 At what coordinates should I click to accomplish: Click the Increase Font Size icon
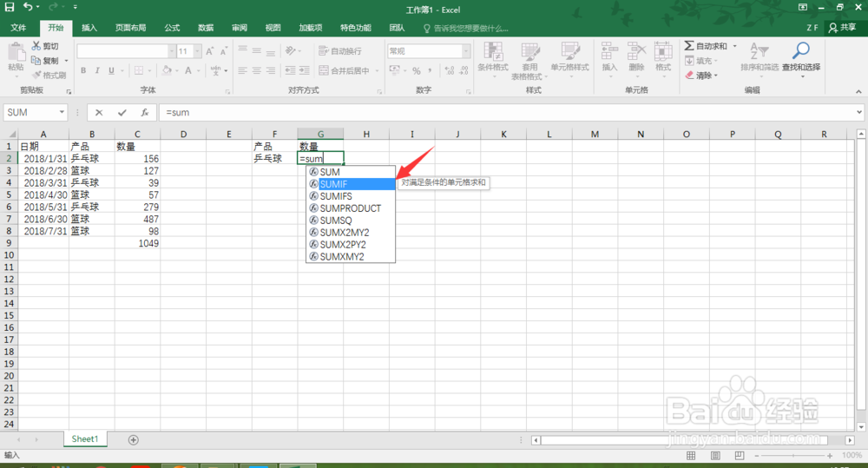pos(210,51)
